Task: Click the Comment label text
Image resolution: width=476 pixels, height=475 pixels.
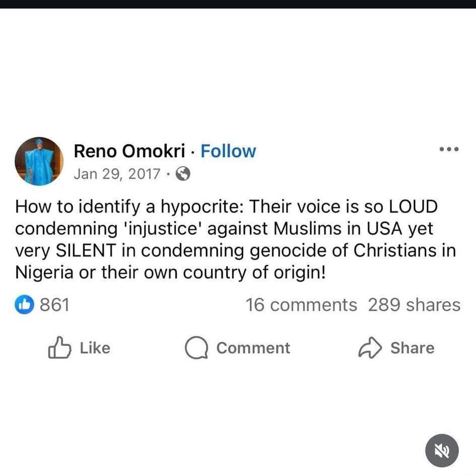Action: point(253,348)
